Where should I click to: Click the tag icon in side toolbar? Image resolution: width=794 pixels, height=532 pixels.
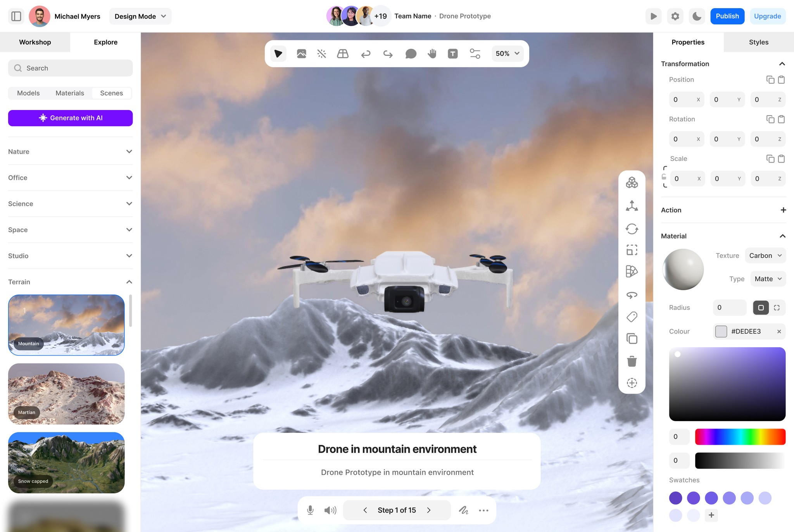point(632,317)
